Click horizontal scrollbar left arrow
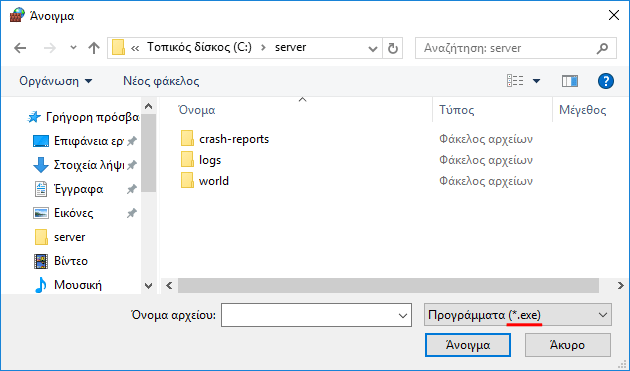 click(x=169, y=286)
